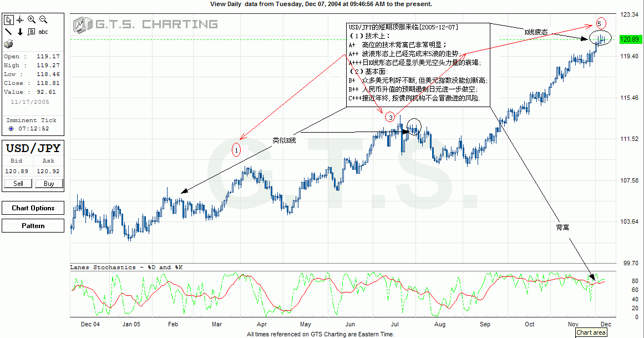The height and width of the screenshot is (338, 644).
Task: Click the USD/JPY pair title
Action: pos(33,148)
